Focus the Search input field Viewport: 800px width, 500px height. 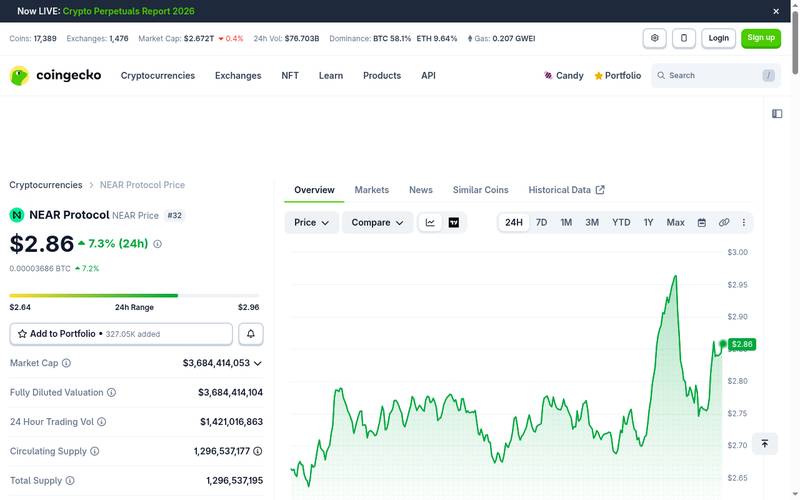[716, 76]
